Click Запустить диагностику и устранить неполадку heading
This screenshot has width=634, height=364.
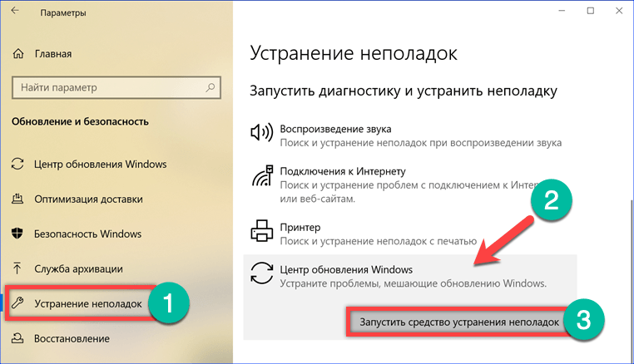[404, 91]
